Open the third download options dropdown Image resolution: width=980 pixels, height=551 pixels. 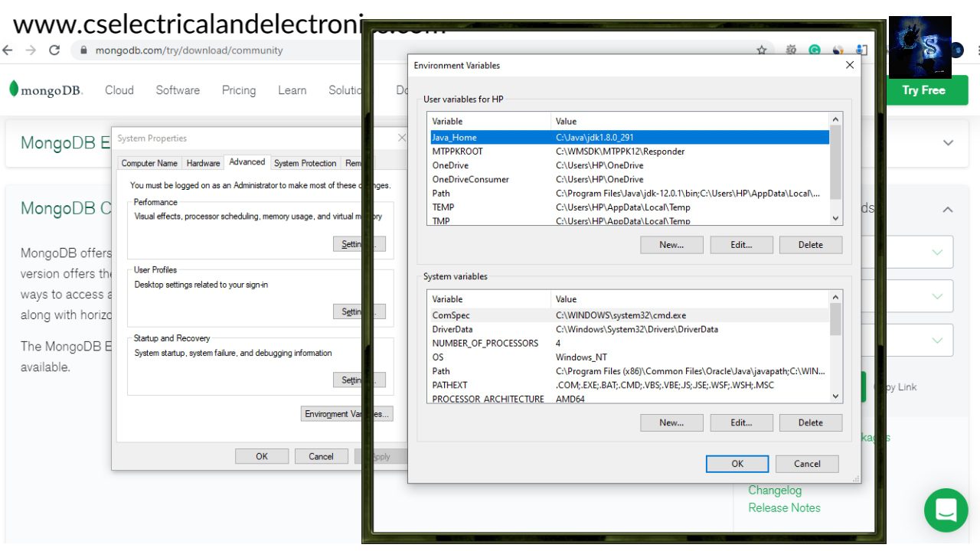pos(937,341)
